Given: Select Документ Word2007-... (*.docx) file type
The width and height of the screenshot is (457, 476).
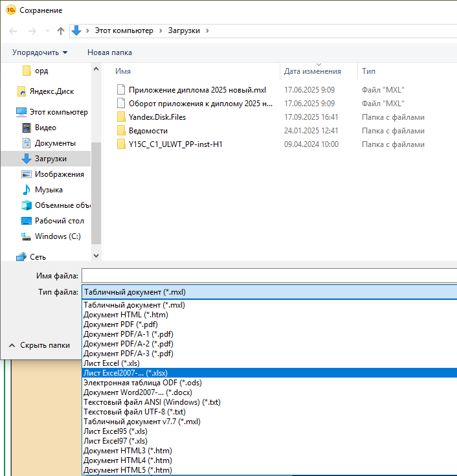Looking at the screenshot, I should point(137,392).
